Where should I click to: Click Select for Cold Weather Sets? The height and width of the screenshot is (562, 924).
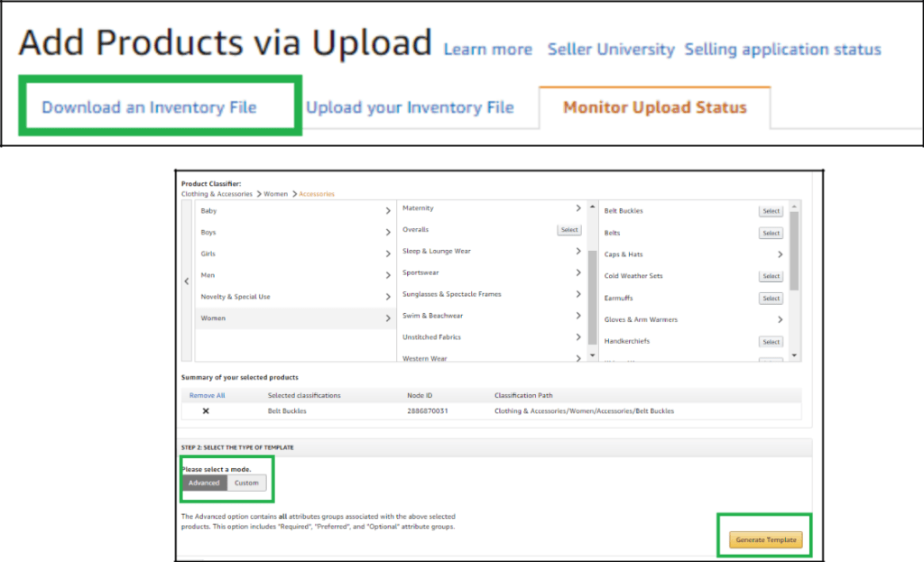click(771, 276)
